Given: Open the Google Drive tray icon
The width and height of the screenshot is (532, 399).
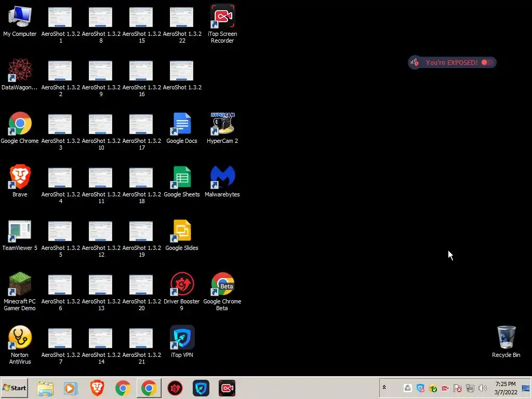Looking at the screenshot, I should 407,388.
